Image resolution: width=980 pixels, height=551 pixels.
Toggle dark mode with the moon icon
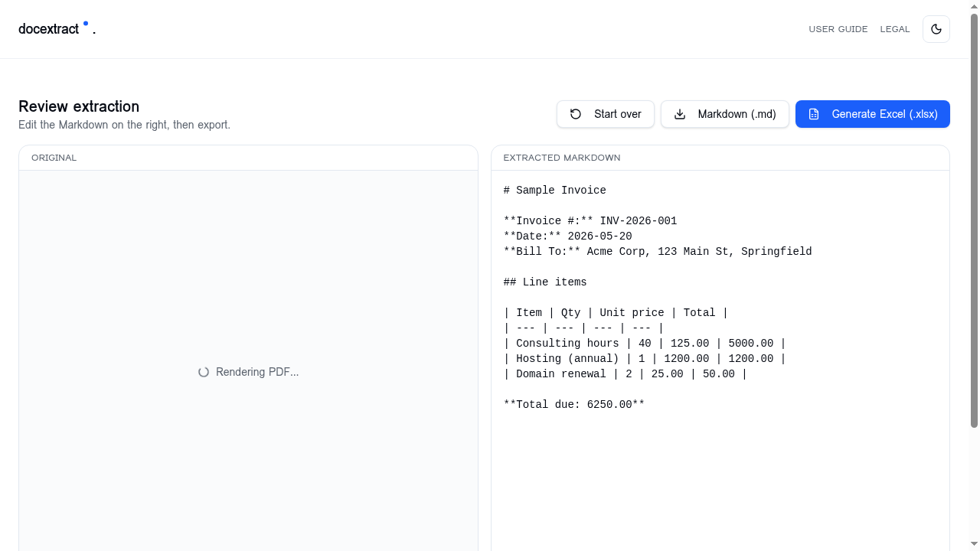(936, 29)
